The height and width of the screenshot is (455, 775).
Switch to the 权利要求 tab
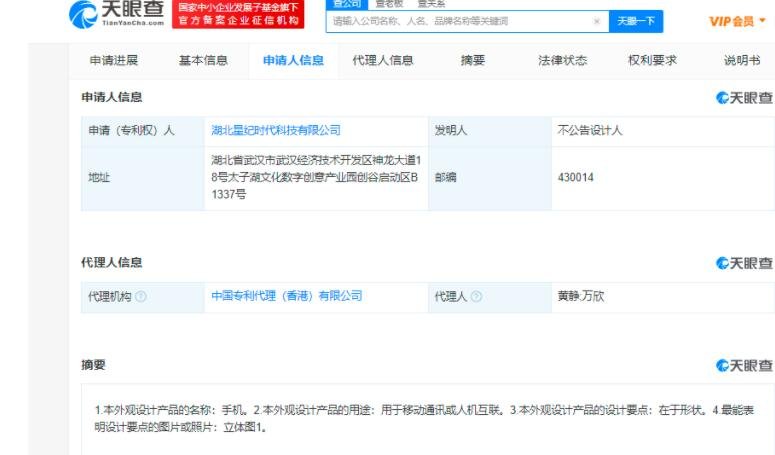coord(652,60)
